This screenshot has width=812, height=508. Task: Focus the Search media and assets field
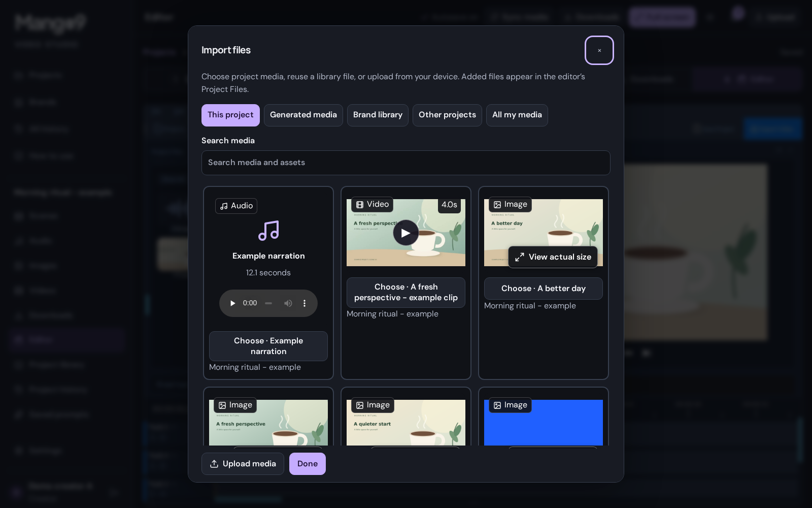click(406, 163)
